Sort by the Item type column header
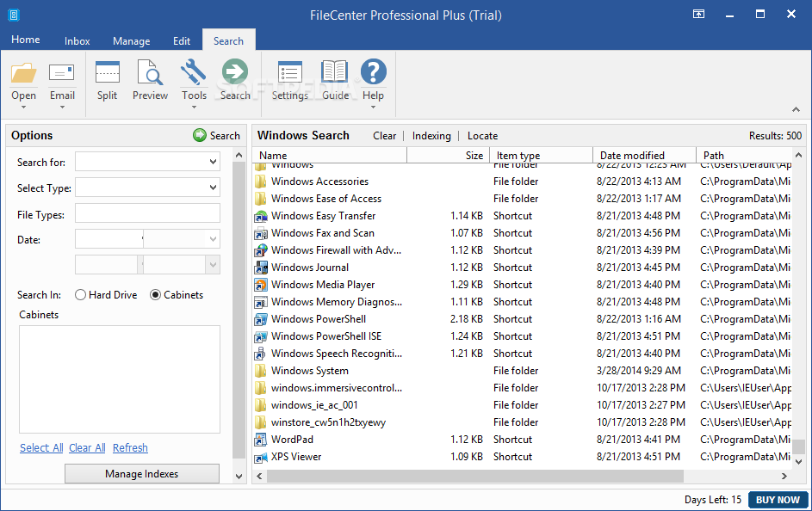The width and height of the screenshot is (812, 511). [541, 155]
